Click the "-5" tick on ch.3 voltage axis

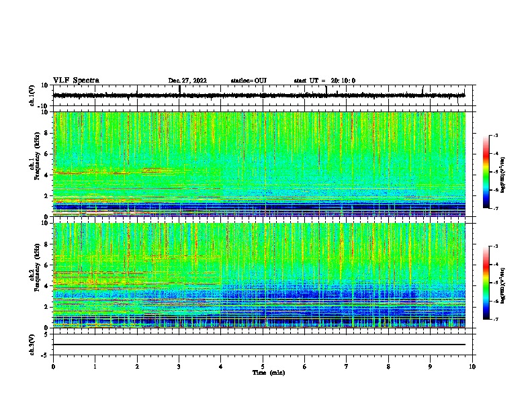click(x=45, y=355)
